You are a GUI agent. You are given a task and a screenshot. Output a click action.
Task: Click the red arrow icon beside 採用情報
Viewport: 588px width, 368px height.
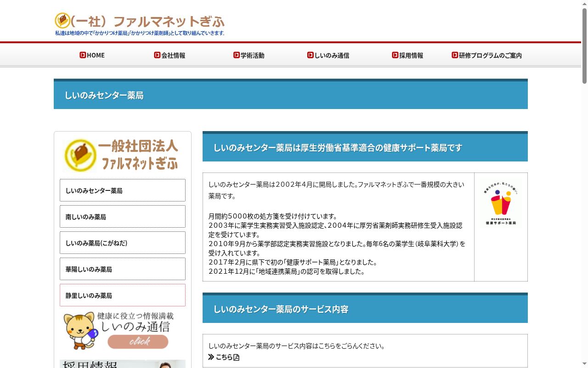click(395, 55)
